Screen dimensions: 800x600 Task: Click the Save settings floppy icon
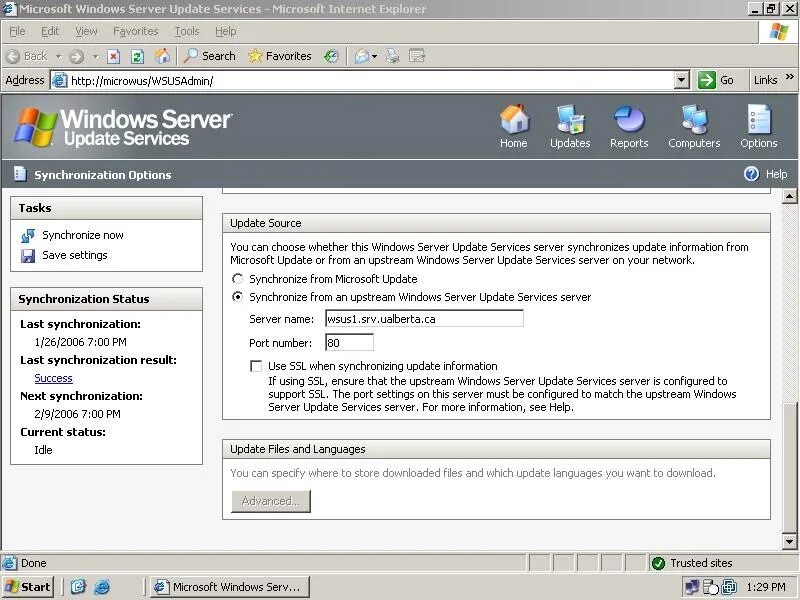28,256
